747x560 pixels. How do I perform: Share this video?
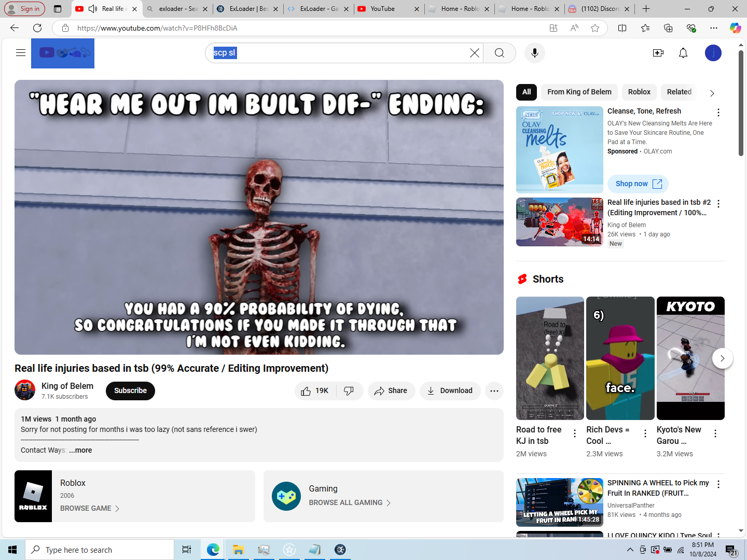(392, 391)
